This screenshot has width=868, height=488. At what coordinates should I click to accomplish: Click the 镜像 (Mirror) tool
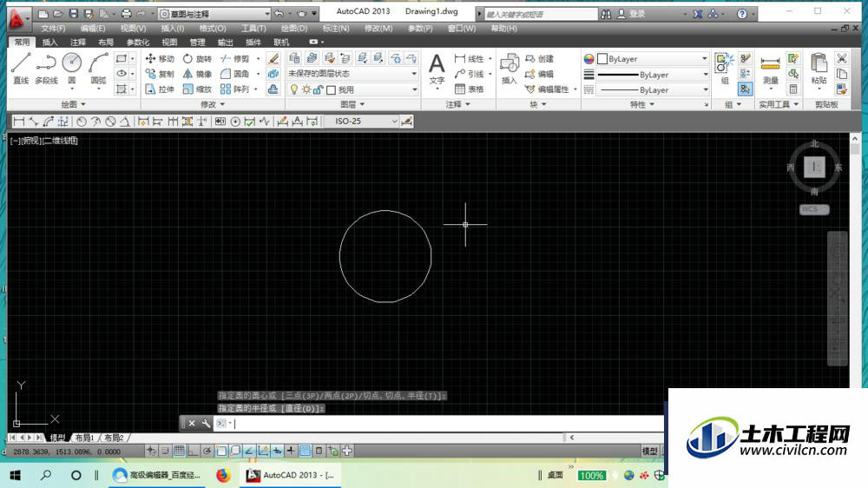tap(197, 74)
